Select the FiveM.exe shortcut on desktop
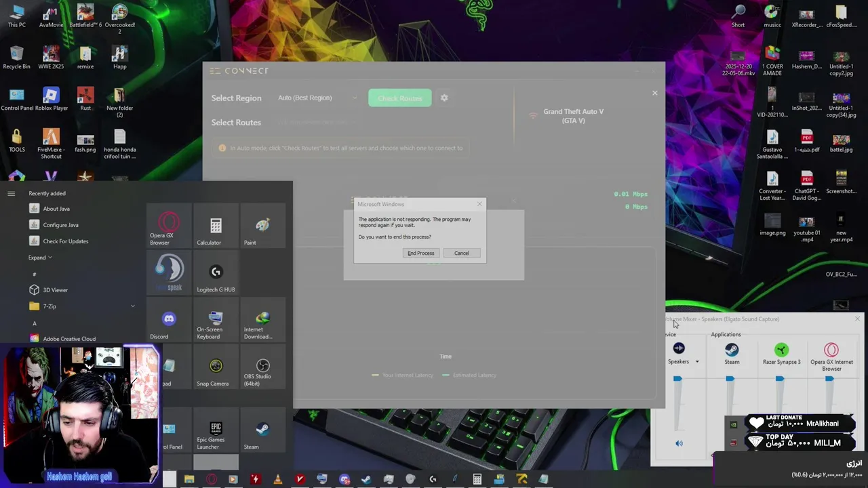The width and height of the screenshot is (868, 488). point(51,144)
